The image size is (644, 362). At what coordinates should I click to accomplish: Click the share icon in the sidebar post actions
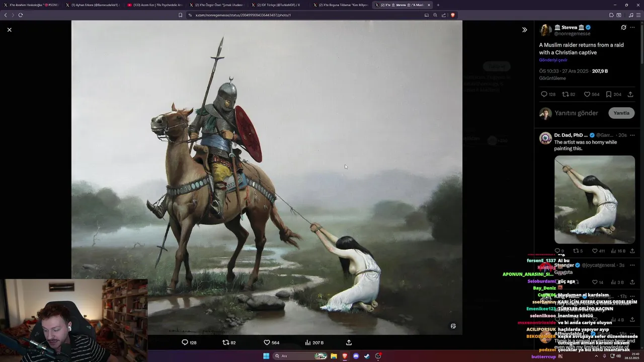point(630,94)
